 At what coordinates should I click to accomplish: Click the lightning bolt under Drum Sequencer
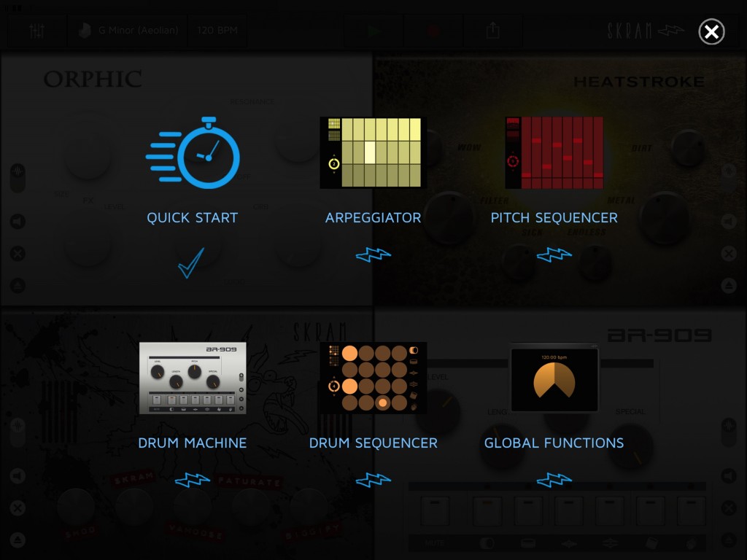point(373,480)
